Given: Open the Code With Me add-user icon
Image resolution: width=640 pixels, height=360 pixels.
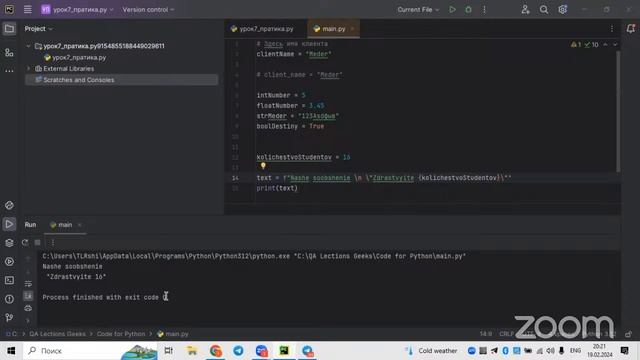Looking at the screenshot, I should point(525,9).
